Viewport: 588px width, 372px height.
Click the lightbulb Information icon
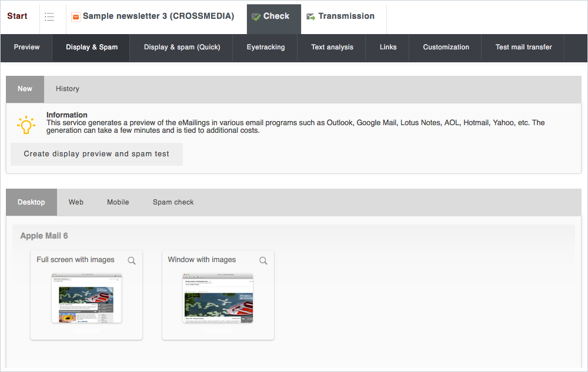pos(26,125)
